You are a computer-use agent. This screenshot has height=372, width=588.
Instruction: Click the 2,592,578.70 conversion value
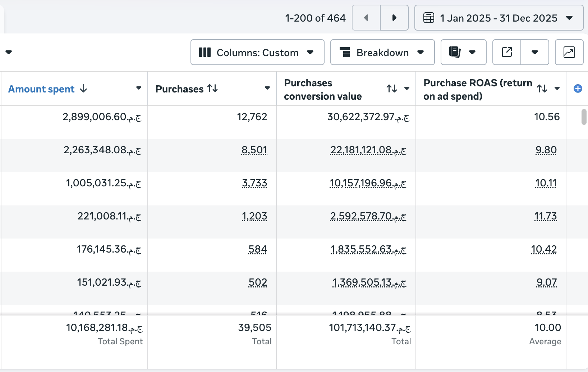(x=368, y=216)
